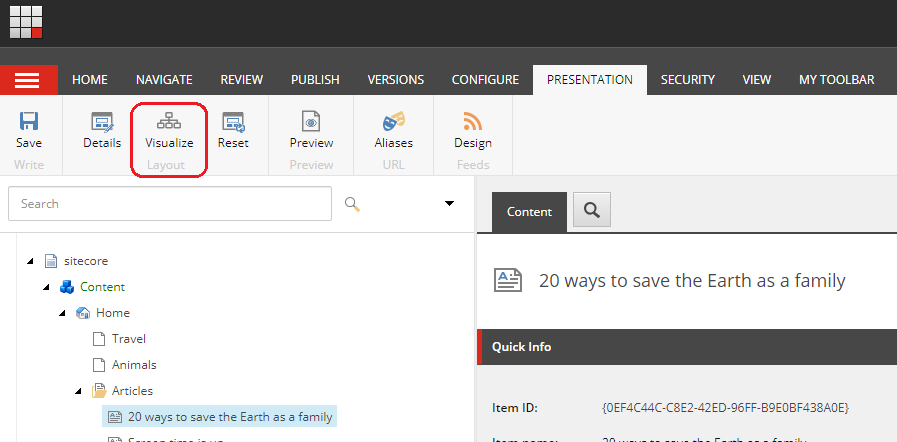Switch to the CONFIGURE ribbon tab

click(485, 80)
